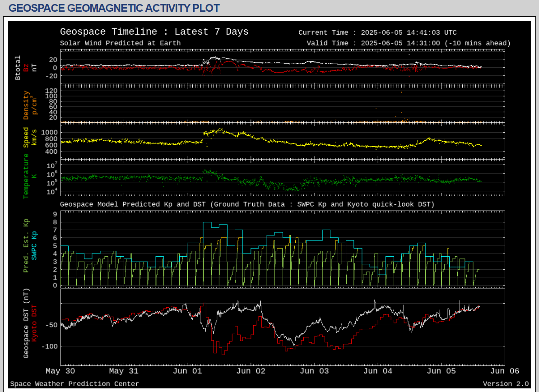Open the geospace timeline plot image
The width and height of the screenshot is (539, 392).
click(x=269, y=205)
